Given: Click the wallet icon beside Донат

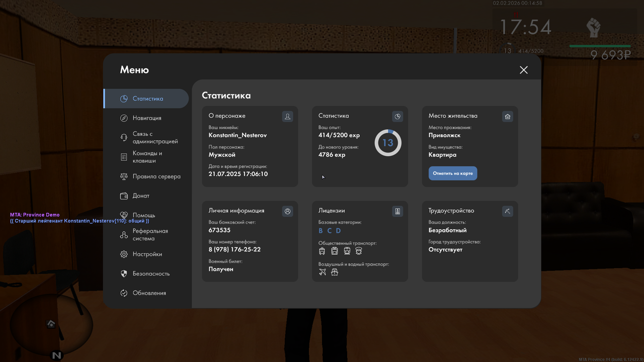Looking at the screenshot, I should pos(124,196).
